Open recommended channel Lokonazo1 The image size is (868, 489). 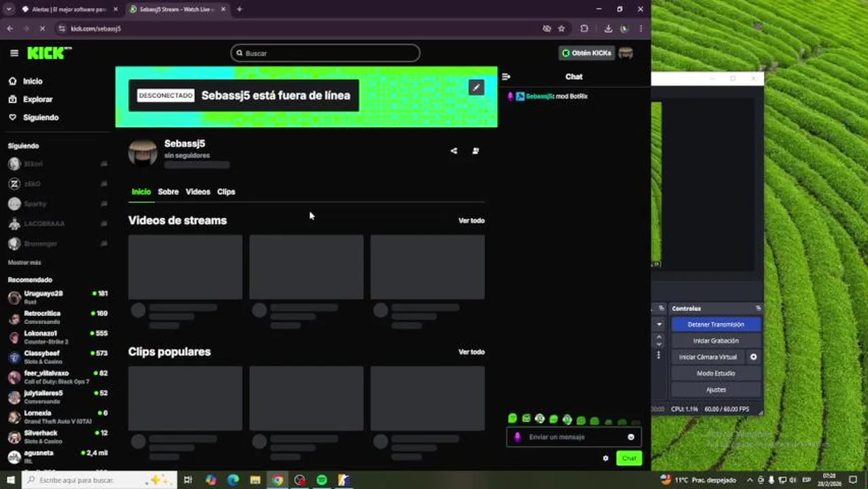coord(58,337)
